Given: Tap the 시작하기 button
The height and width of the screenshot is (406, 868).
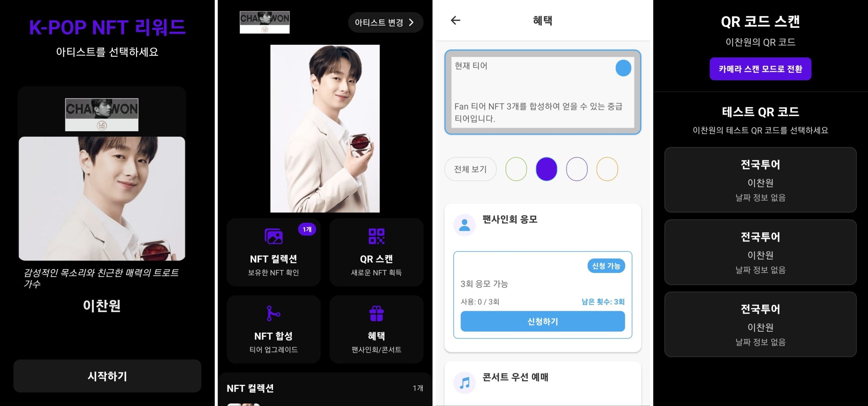Looking at the screenshot, I should click(107, 376).
